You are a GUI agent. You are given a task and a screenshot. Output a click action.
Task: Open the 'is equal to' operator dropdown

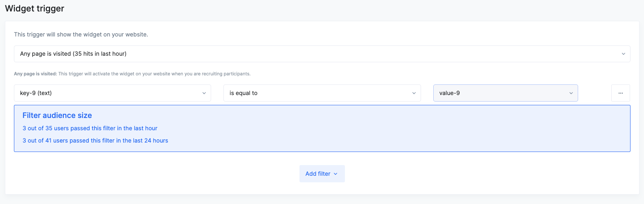pos(322,93)
